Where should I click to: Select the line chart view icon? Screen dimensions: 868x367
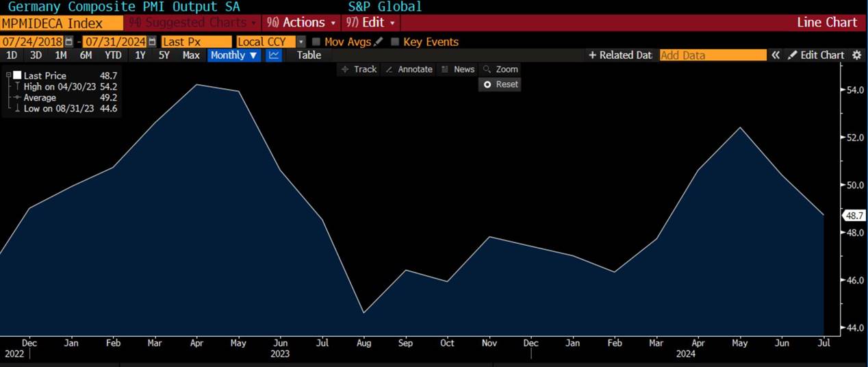click(274, 55)
